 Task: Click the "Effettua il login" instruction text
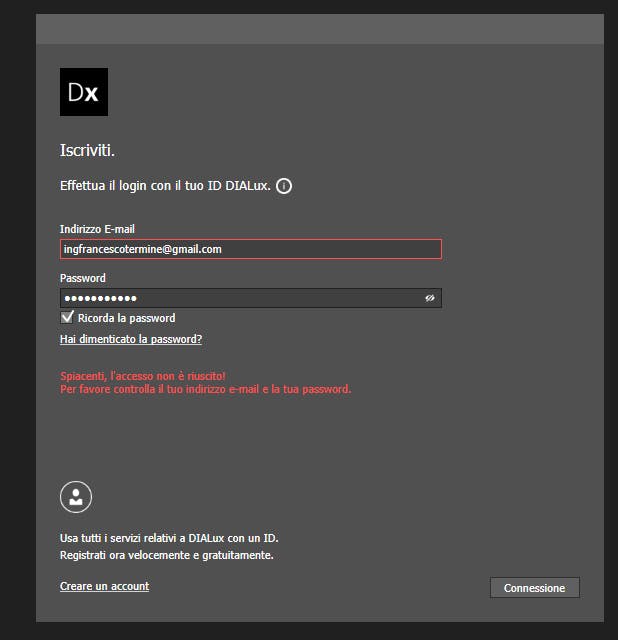(x=165, y=186)
